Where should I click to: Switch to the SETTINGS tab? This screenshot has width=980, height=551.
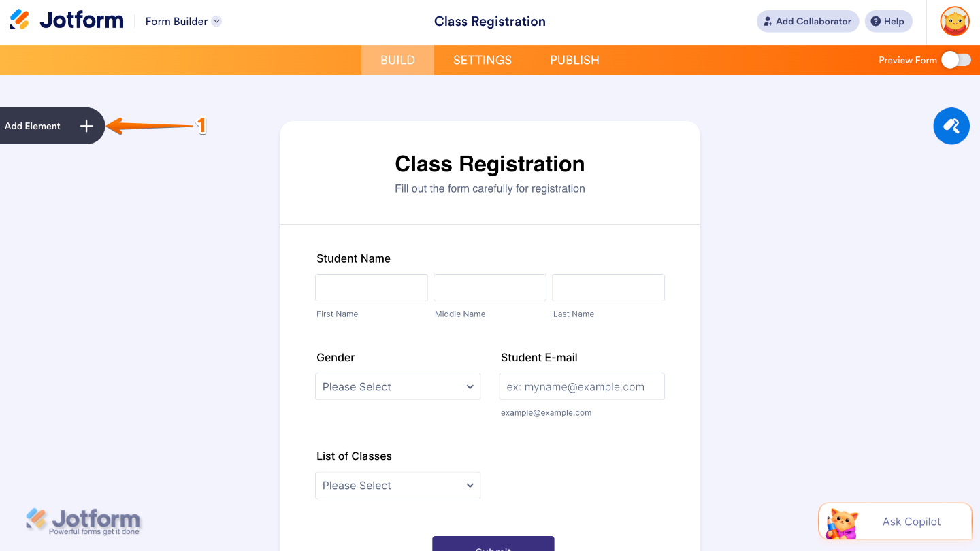coord(483,60)
